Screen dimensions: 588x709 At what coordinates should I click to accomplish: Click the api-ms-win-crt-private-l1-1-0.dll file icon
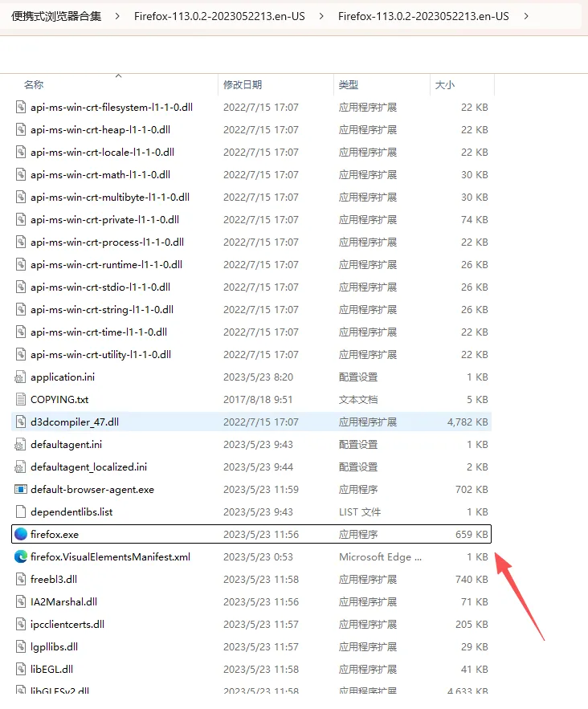(x=21, y=220)
